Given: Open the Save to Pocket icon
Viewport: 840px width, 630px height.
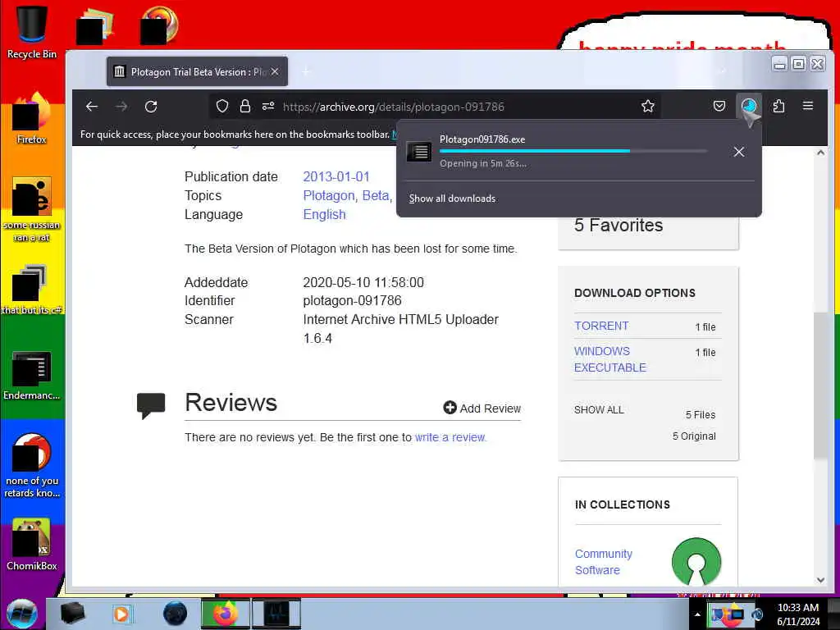Looking at the screenshot, I should point(719,106).
